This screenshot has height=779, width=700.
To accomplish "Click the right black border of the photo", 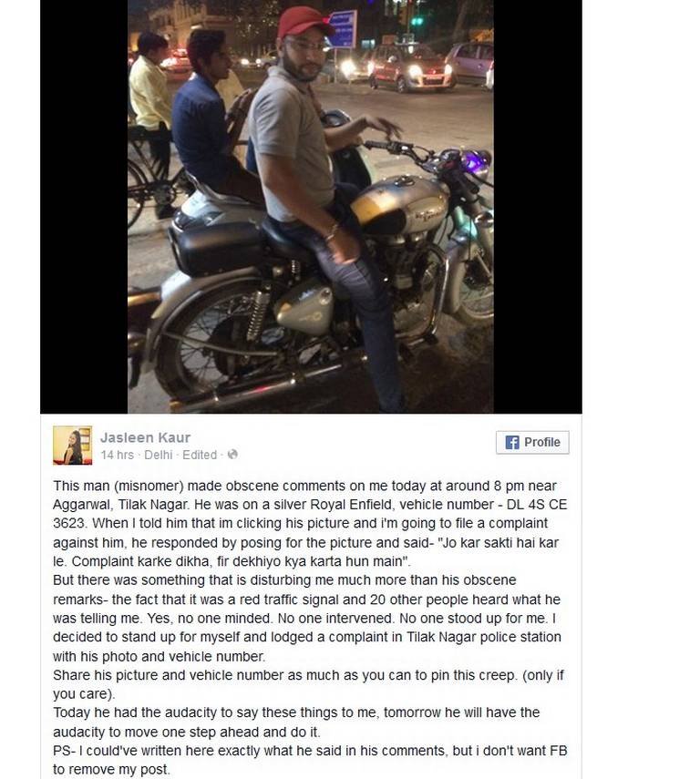I will pyautogui.click(x=538, y=206).
